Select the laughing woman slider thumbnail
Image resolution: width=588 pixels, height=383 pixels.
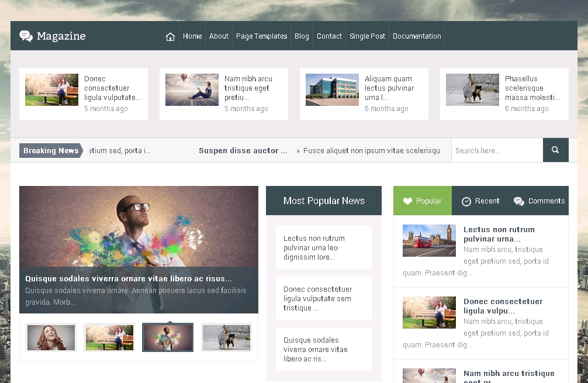click(51, 337)
